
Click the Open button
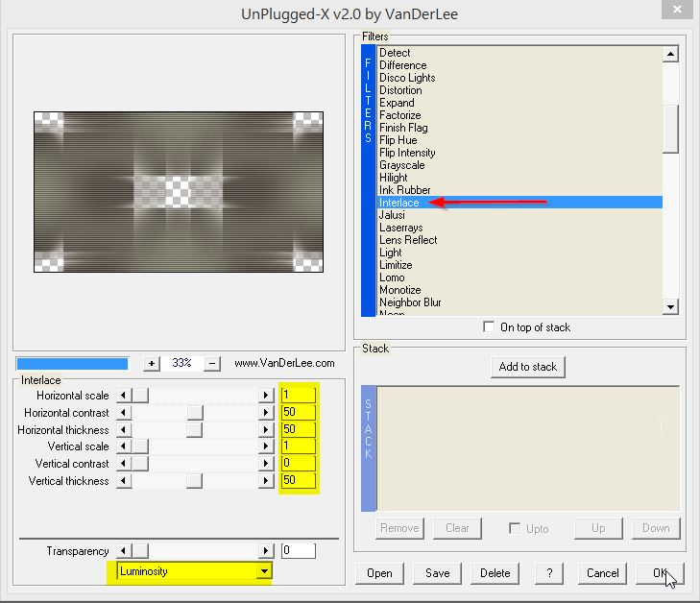pyautogui.click(x=379, y=573)
